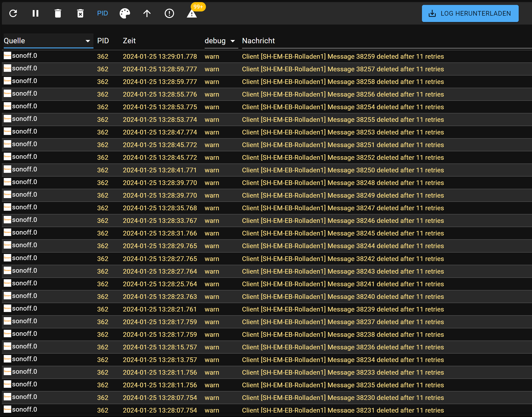Viewport: 532px width, 417px height.
Task: Select the row with Message 38242
Action: pos(267,259)
